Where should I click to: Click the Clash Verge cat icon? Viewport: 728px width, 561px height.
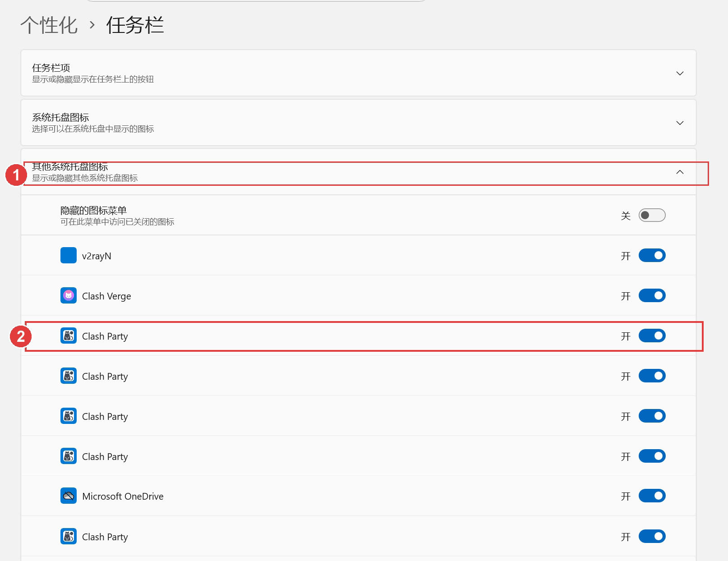click(69, 296)
